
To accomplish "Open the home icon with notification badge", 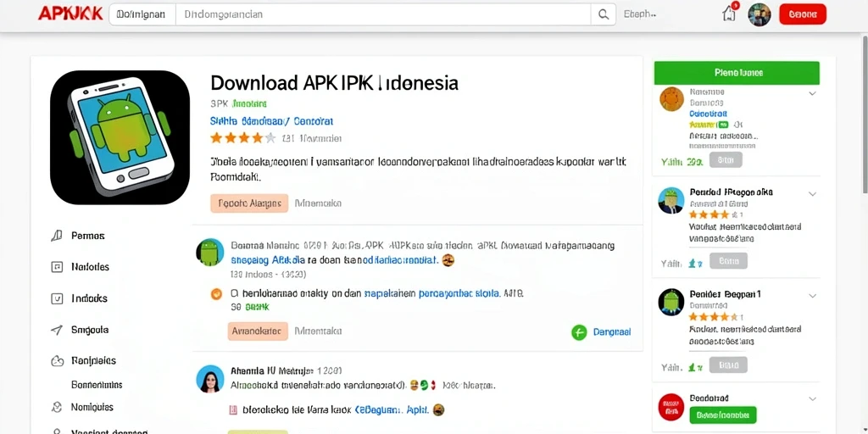I will coord(730,14).
